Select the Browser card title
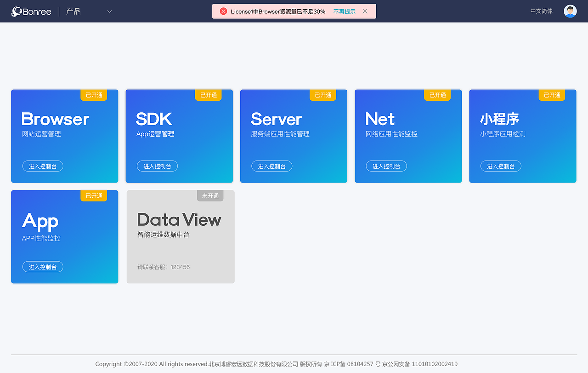 pyautogui.click(x=55, y=119)
